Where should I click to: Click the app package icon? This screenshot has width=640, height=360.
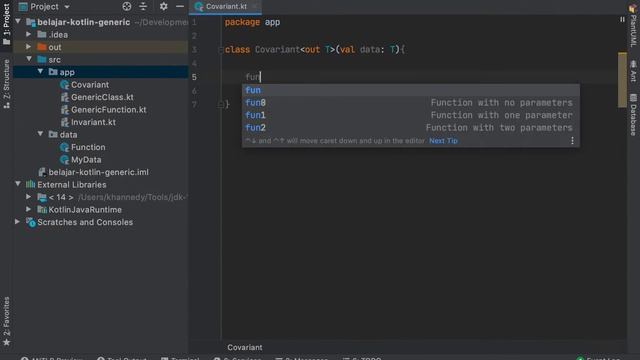click(x=53, y=72)
